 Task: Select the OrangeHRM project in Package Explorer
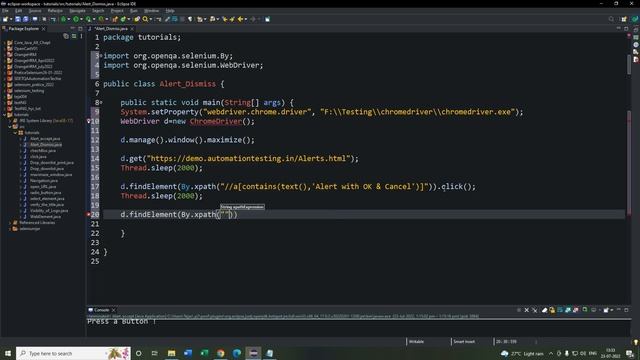click(25, 54)
